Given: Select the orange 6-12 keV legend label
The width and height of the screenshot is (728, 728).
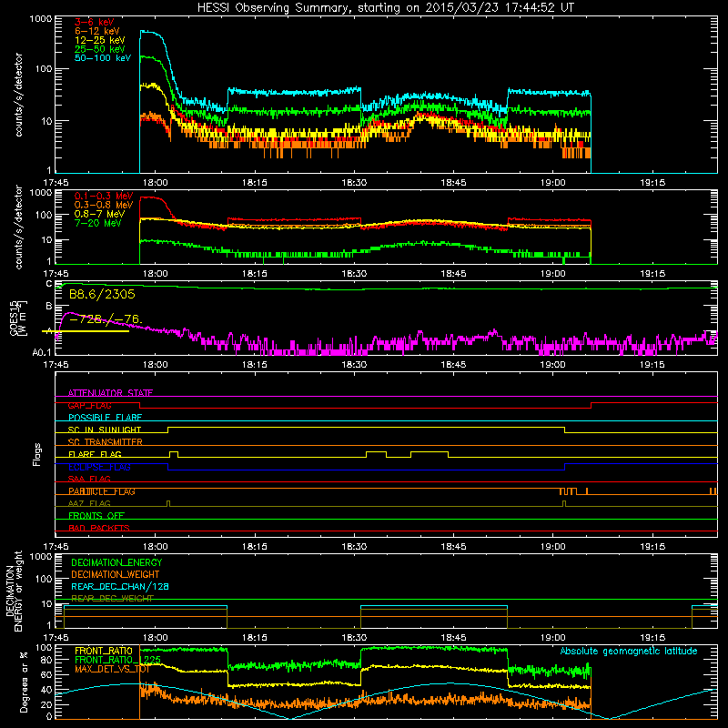Looking at the screenshot, I should coord(97,31).
